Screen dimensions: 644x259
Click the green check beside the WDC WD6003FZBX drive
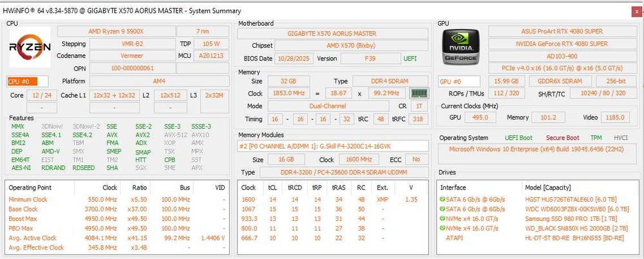(442, 209)
